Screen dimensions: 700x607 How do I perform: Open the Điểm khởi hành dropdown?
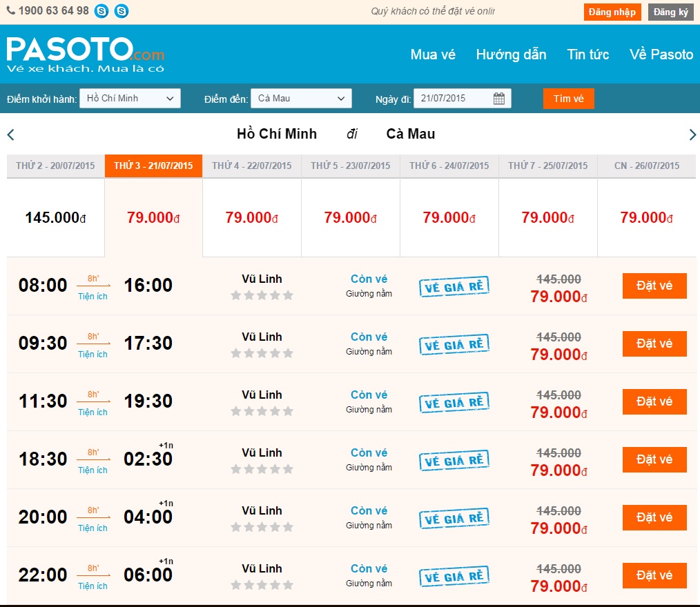pyautogui.click(x=130, y=99)
